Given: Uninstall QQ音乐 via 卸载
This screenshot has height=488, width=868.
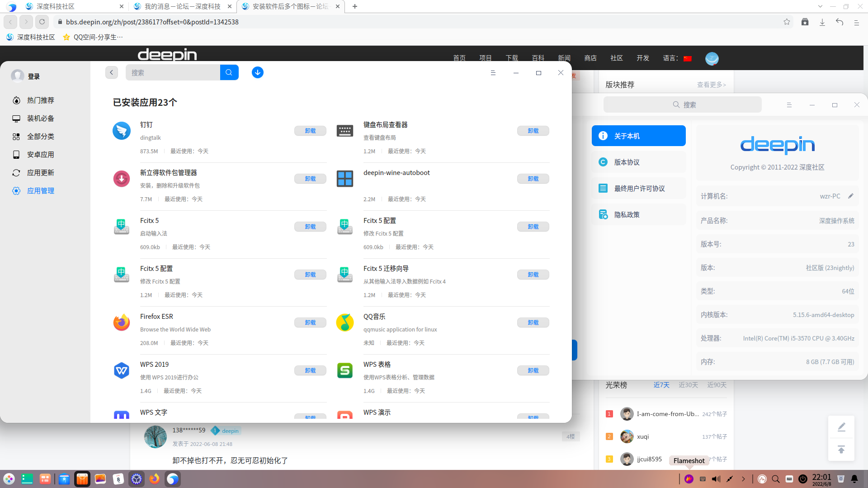Looking at the screenshot, I should [x=533, y=322].
